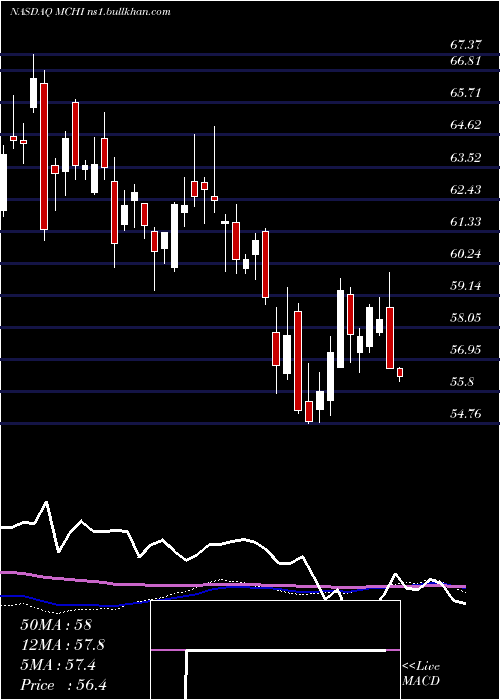
Task: Click the 58.05 price level label
Action: click(466, 318)
